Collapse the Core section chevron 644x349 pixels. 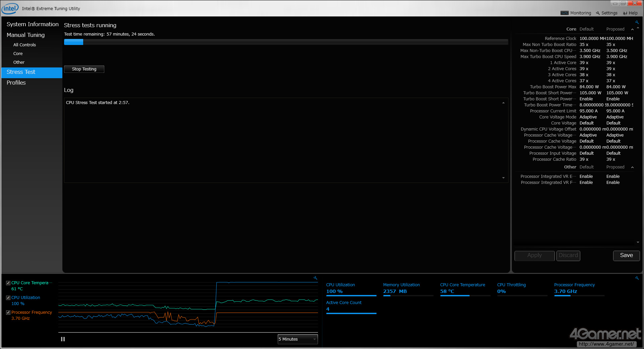click(x=632, y=30)
